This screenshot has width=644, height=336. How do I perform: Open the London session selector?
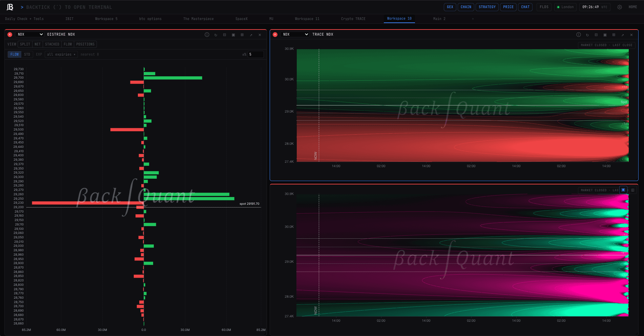click(x=565, y=7)
